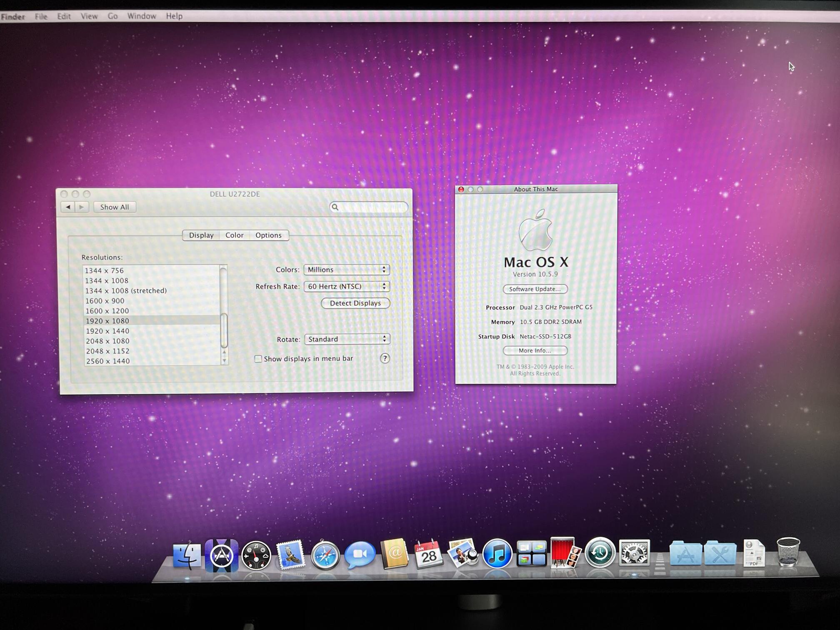
Task: Open the Finder menu in the menu bar
Action: 13,17
